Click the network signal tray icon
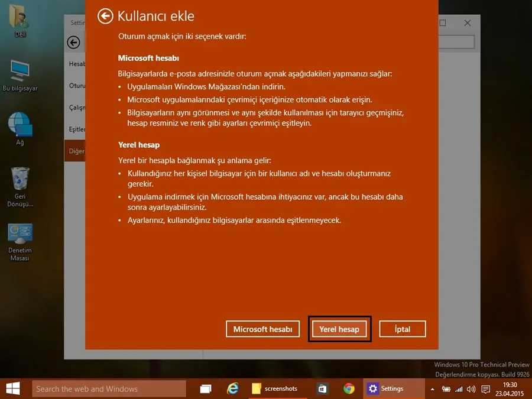The image size is (532, 399). 458,390
